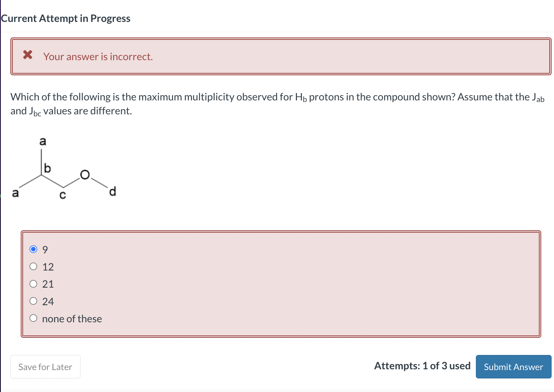Click the Current Attempt in Progress heading
This screenshot has width=554, height=392.
(x=66, y=18)
